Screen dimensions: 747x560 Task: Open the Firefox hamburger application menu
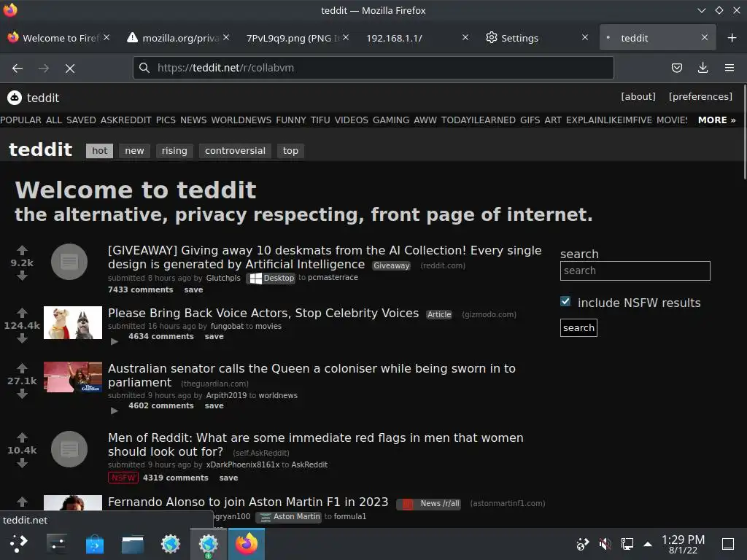(x=729, y=68)
